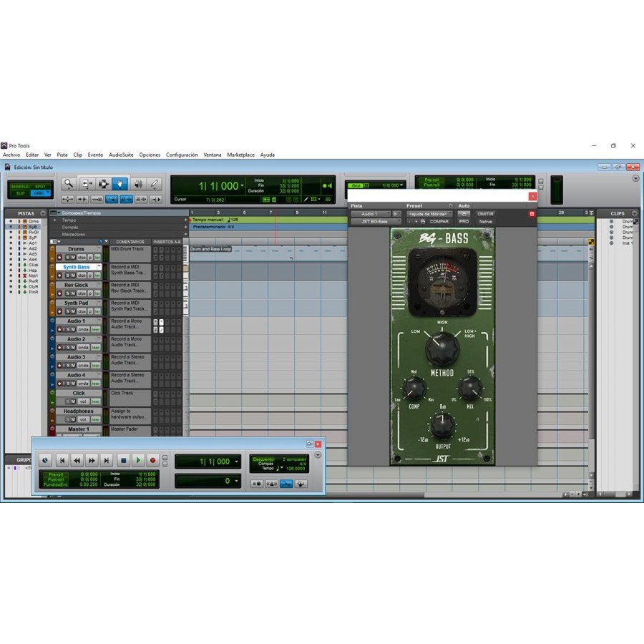Open the plugin preset dropdown
Viewport: 644px width, 644px height.
(x=429, y=214)
